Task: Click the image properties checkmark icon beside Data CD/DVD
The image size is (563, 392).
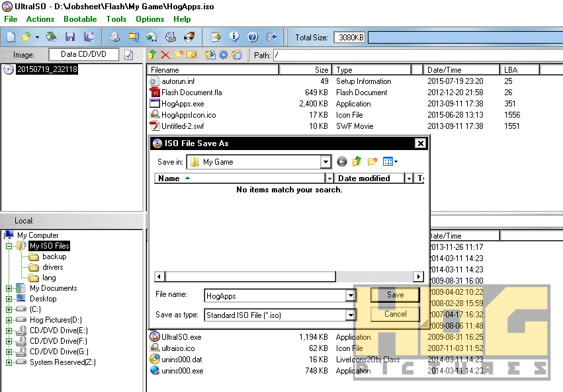Action: (x=128, y=55)
